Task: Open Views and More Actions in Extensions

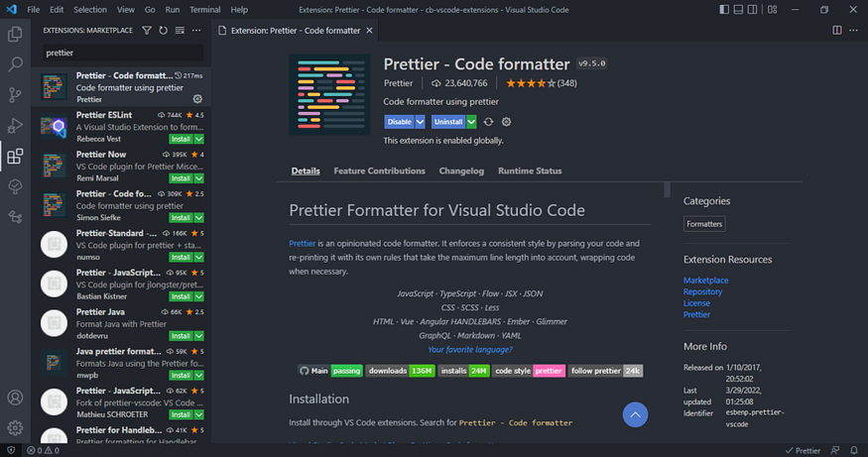Action: pyautogui.click(x=196, y=31)
